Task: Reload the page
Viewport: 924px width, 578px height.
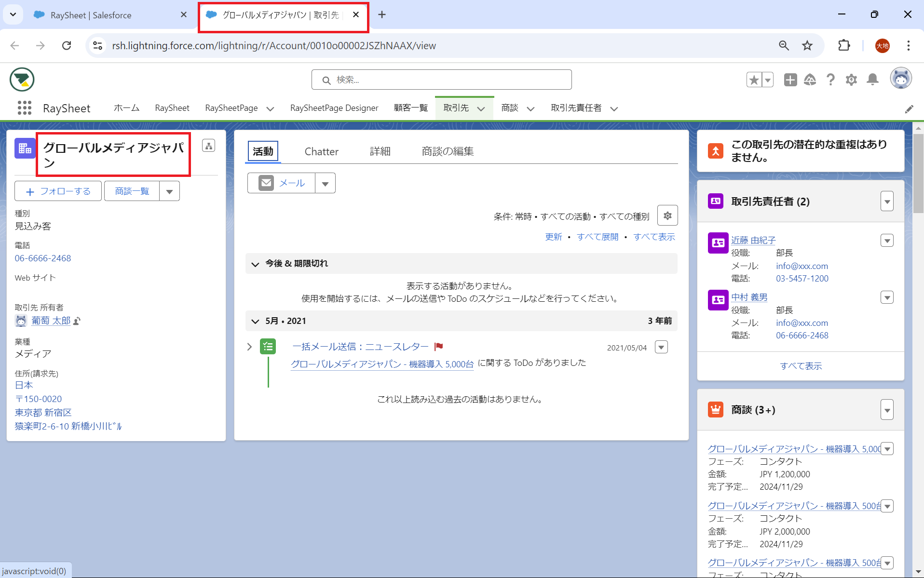Action: tap(67, 45)
